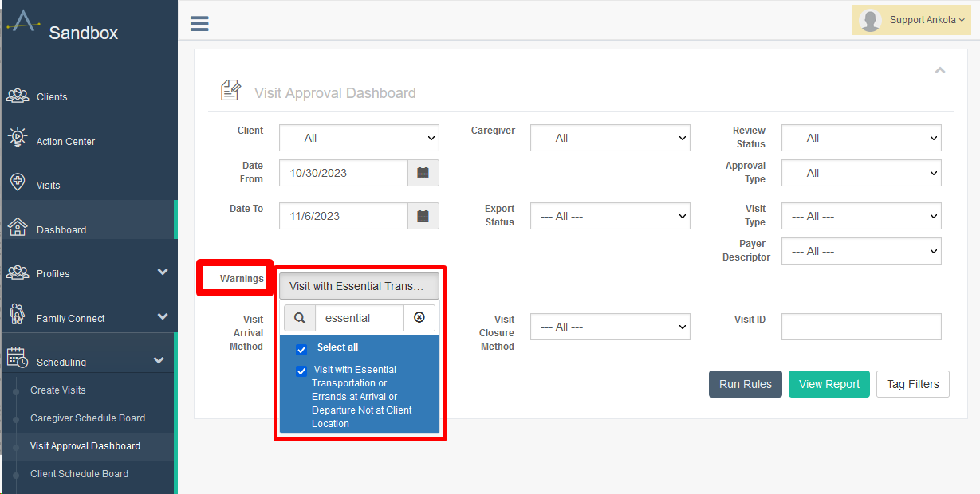Click the View Report button
This screenshot has height=494, width=980.
[x=829, y=384]
